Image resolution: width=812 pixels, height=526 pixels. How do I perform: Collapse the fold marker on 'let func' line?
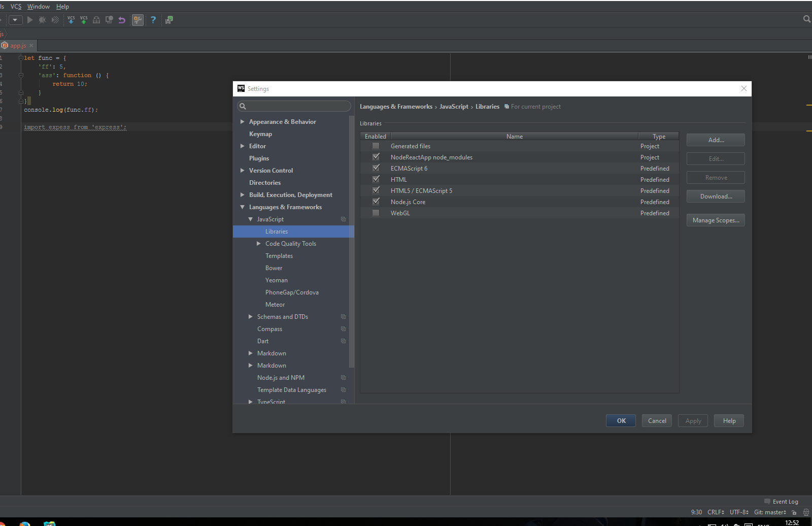pos(21,58)
